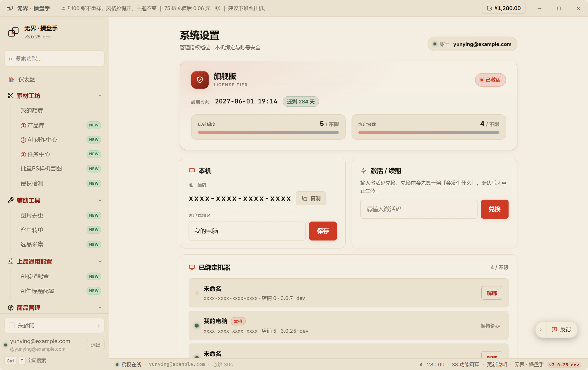
Task: Click the app logo in sidebar header
Action: click(x=13, y=32)
